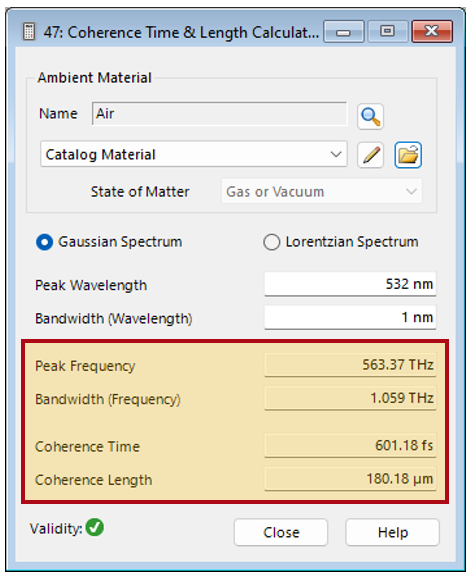Image resolution: width=470 pixels, height=578 pixels.
Task: Click the Close button
Action: [x=281, y=532]
